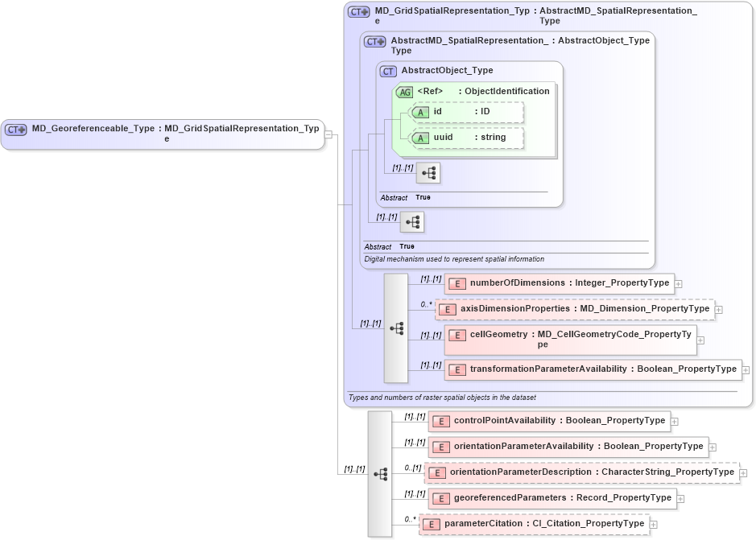This screenshot has width=756, height=540.
Task: Click the E icon beside numberOfDimensions
Action: coord(456,283)
